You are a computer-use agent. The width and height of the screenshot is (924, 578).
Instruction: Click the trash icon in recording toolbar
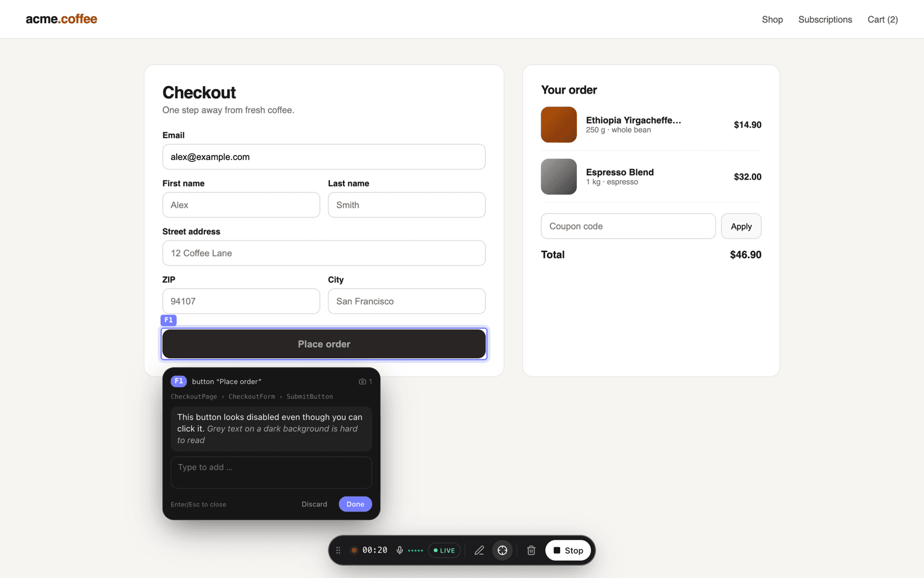[531, 550]
